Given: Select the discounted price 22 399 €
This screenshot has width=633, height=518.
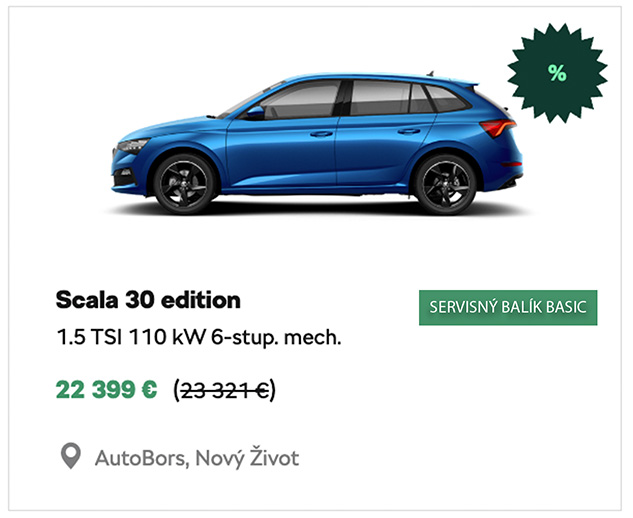Looking at the screenshot, I should coord(107,390).
